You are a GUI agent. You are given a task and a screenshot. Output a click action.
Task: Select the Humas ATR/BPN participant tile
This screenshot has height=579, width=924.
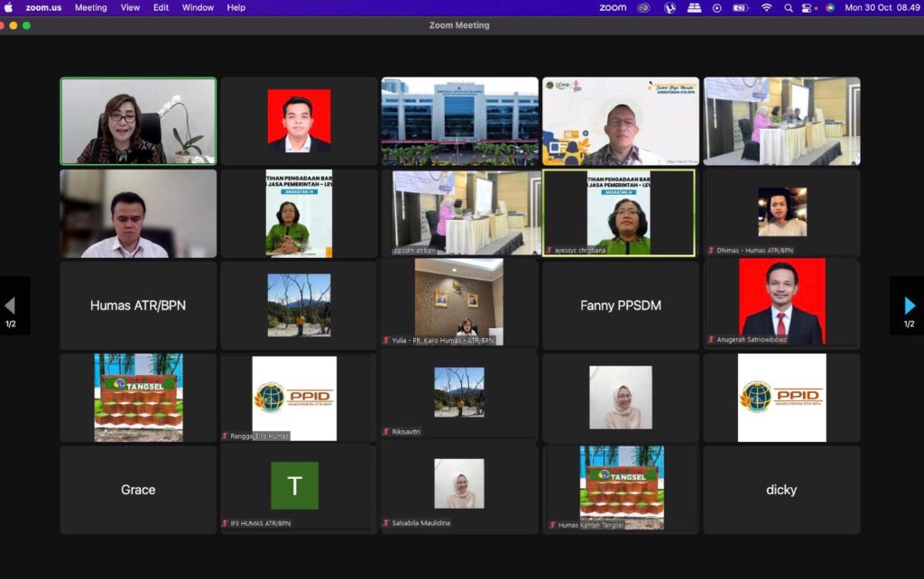(x=138, y=305)
